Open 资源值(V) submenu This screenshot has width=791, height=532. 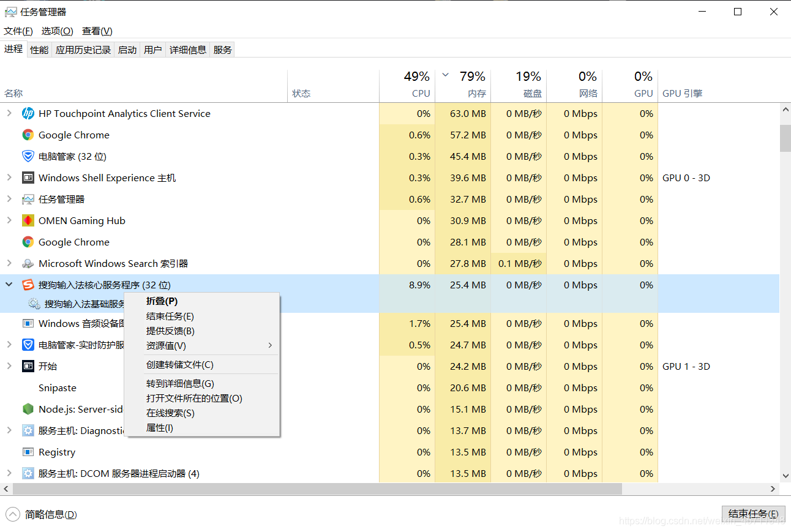click(202, 345)
